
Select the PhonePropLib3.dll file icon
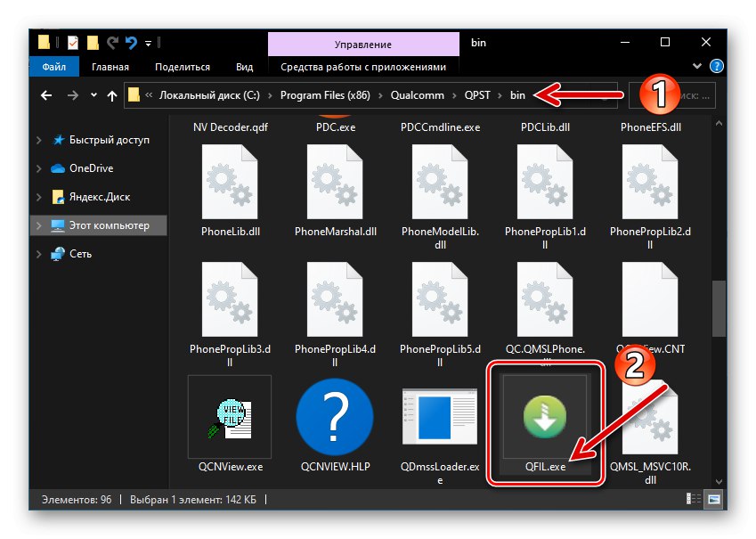[x=230, y=299]
